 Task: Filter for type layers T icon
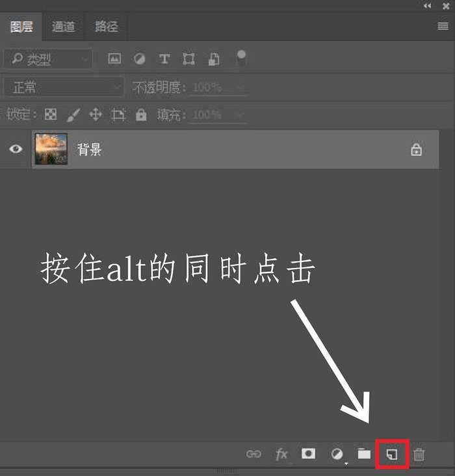coord(164,59)
